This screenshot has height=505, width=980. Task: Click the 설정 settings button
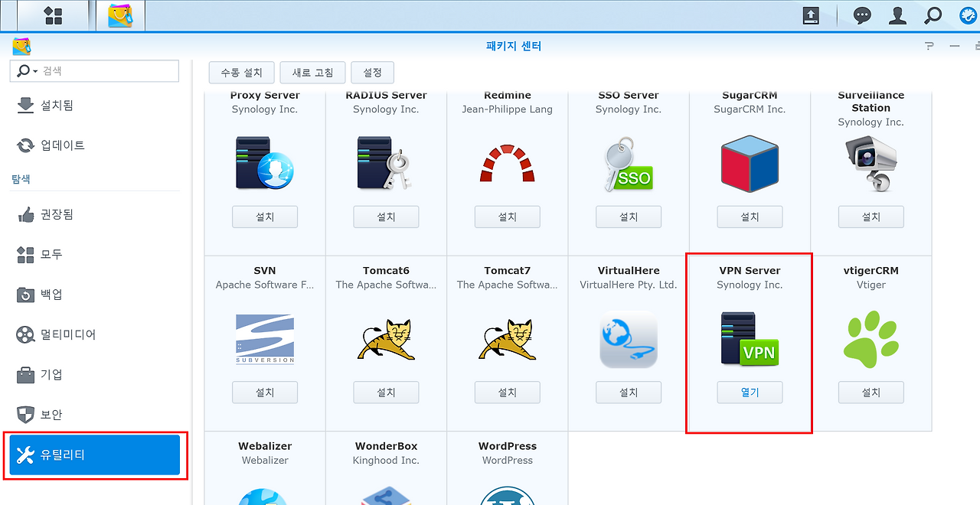pos(372,73)
